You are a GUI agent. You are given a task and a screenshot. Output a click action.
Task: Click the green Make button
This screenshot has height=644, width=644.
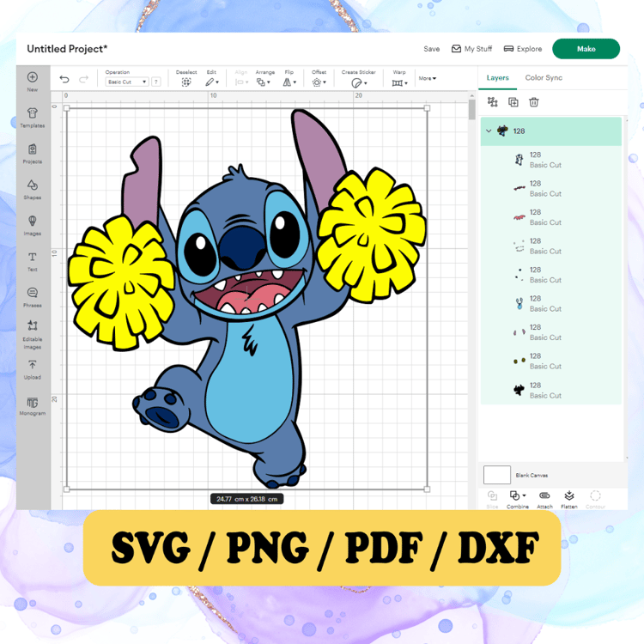(x=586, y=49)
